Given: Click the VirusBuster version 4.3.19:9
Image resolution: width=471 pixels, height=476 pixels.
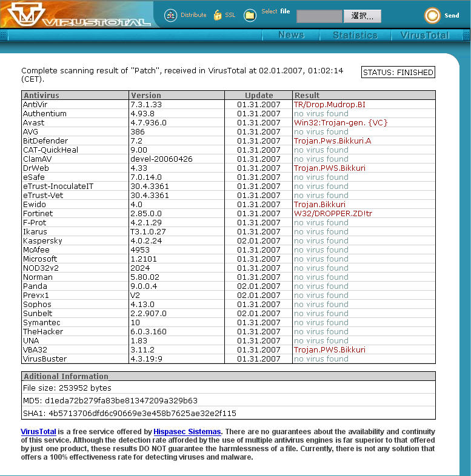Looking at the screenshot, I should 147,359.
